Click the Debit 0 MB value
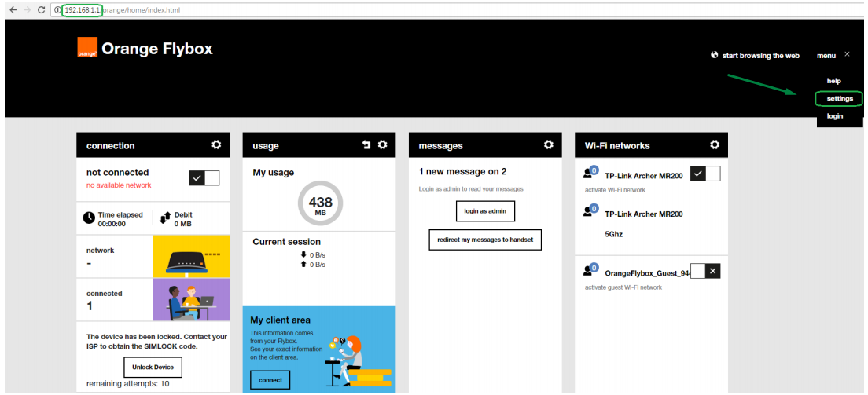The image size is (868, 395). (x=182, y=224)
